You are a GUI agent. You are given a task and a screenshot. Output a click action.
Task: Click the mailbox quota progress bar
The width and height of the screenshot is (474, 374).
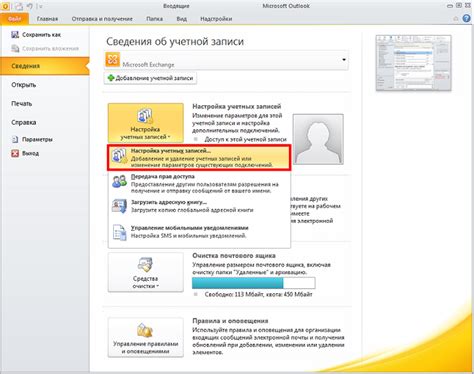coord(253,283)
